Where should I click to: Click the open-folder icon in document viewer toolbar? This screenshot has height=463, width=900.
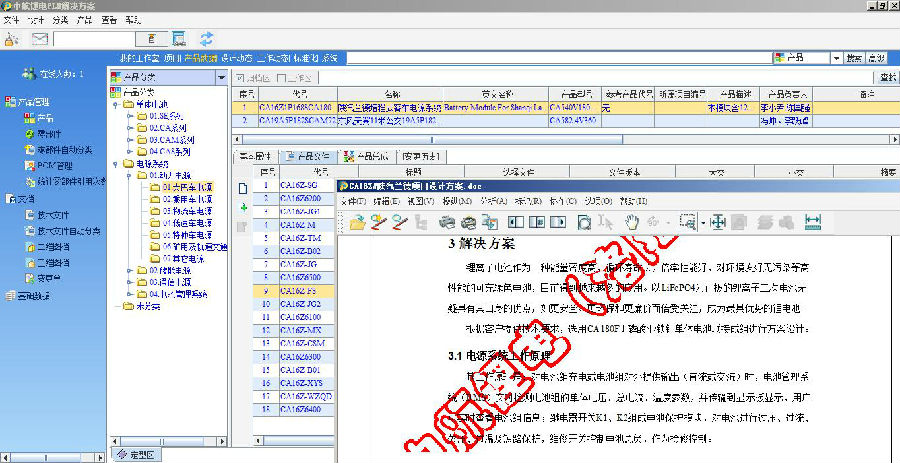tap(358, 222)
